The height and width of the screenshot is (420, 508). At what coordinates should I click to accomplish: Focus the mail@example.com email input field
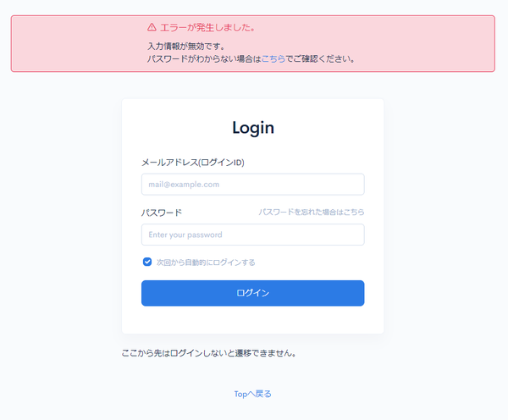252,185
